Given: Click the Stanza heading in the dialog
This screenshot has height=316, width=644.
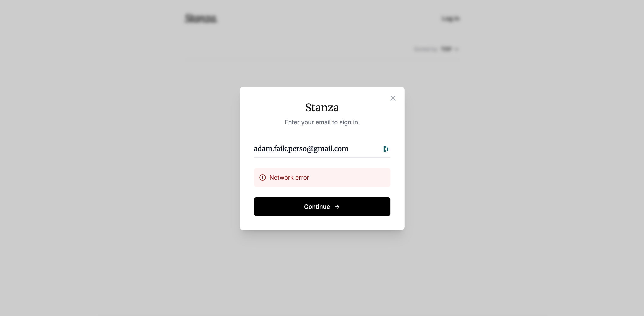Looking at the screenshot, I should click(x=322, y=108).
